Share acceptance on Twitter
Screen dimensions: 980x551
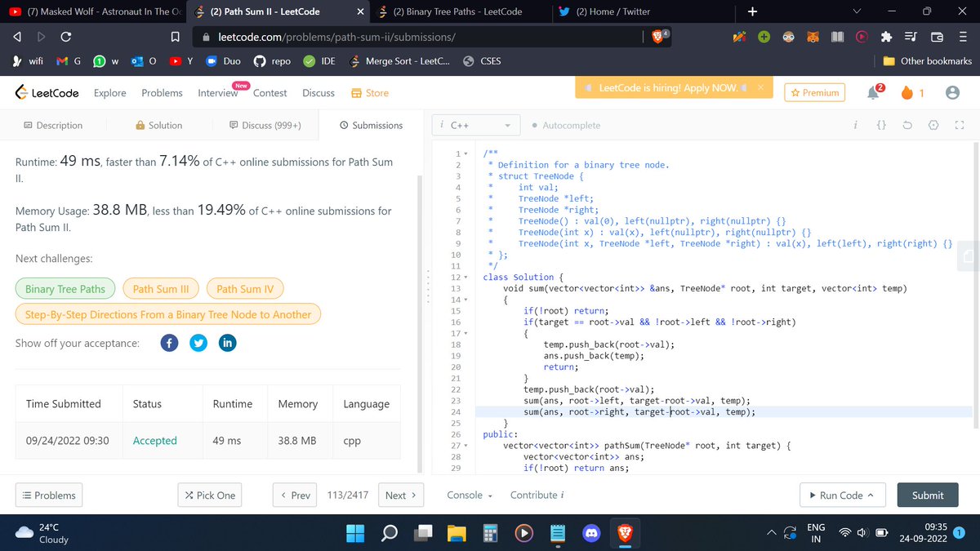point(198,343)
